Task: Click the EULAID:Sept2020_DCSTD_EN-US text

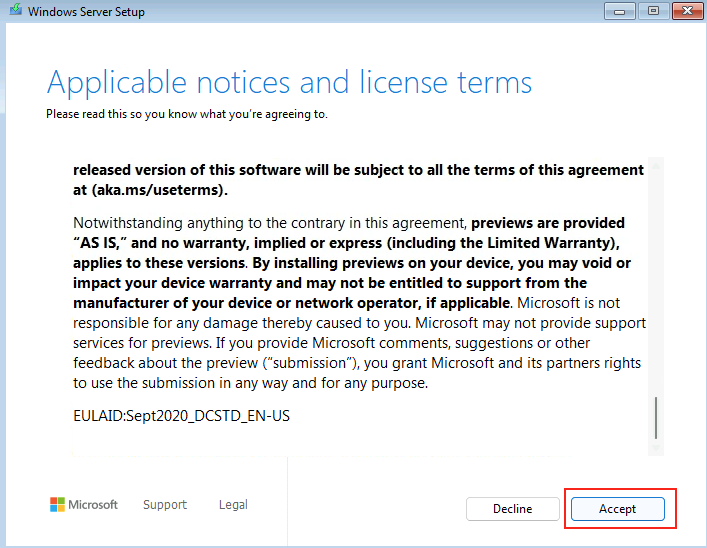Action: (181, 415)
